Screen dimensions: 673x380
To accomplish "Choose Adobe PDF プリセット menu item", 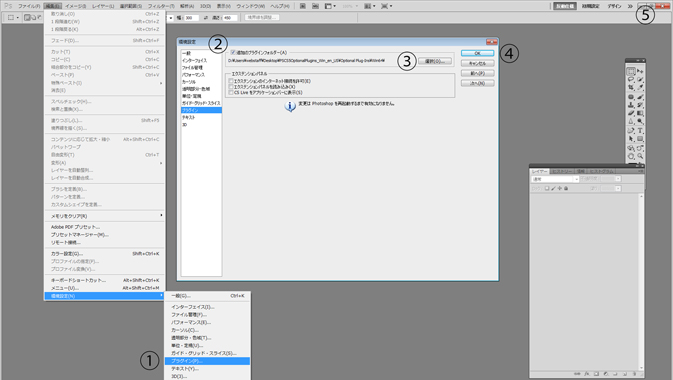I will click(x=105, y=227).
